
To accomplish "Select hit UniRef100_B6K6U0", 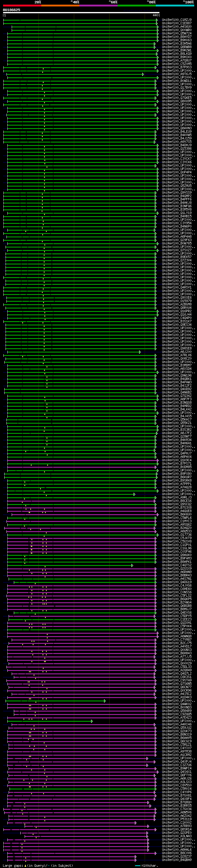I will [177, 514].
